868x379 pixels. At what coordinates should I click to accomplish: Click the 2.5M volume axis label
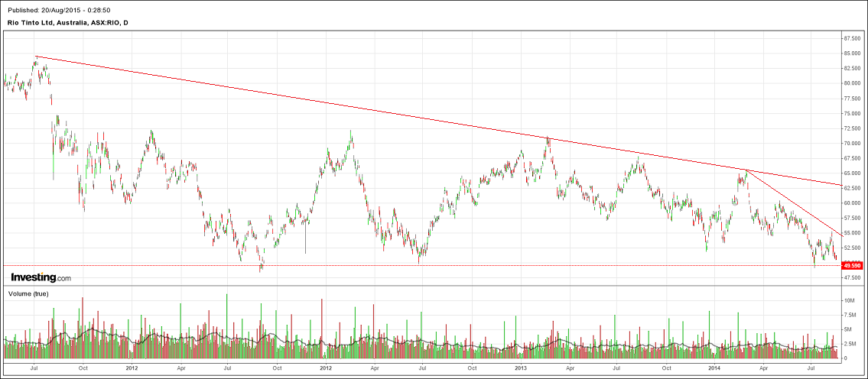[x=850, y=345]
